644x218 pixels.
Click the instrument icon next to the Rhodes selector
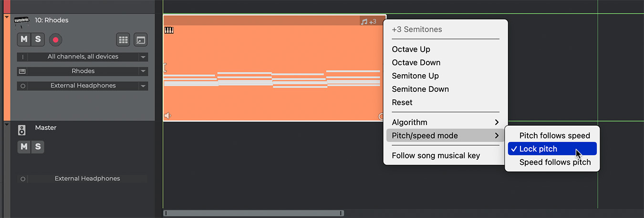[x=22, y=71]
